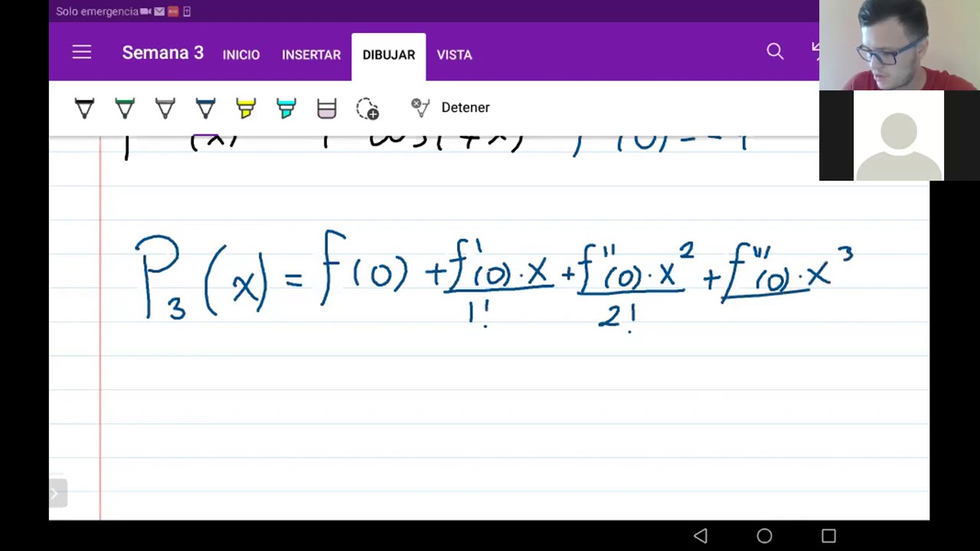The height and width of the screenshot is (551, 980).
Task: Click the stop inking pen icon
Action: tap(420, 107)
